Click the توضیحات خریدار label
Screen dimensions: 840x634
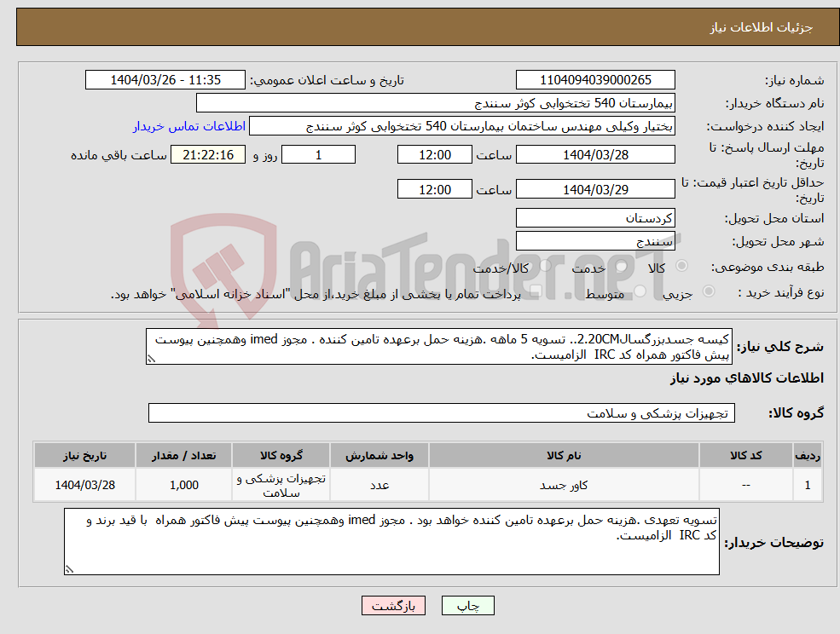(x=773, y=543)
